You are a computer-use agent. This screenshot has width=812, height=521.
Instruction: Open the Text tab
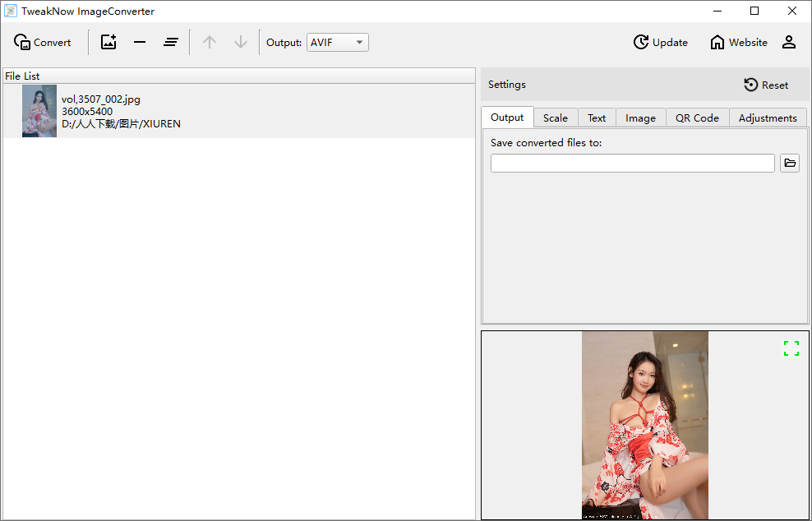(597, 118)
